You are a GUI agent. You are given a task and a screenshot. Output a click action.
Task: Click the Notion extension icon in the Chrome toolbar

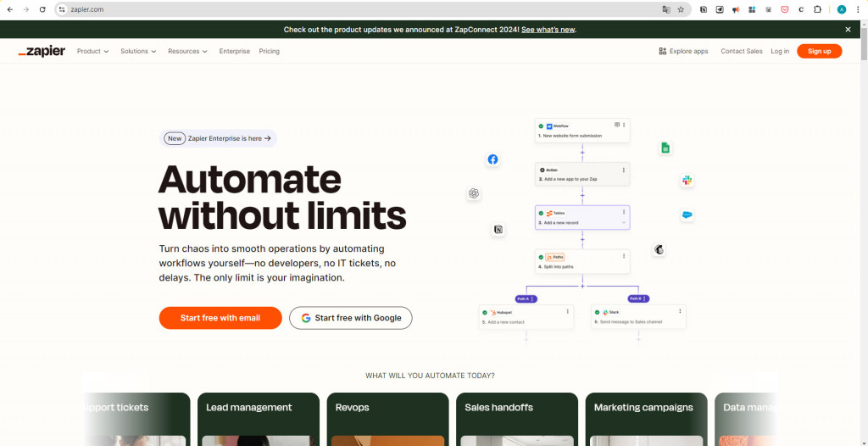(x=703, y=9)
